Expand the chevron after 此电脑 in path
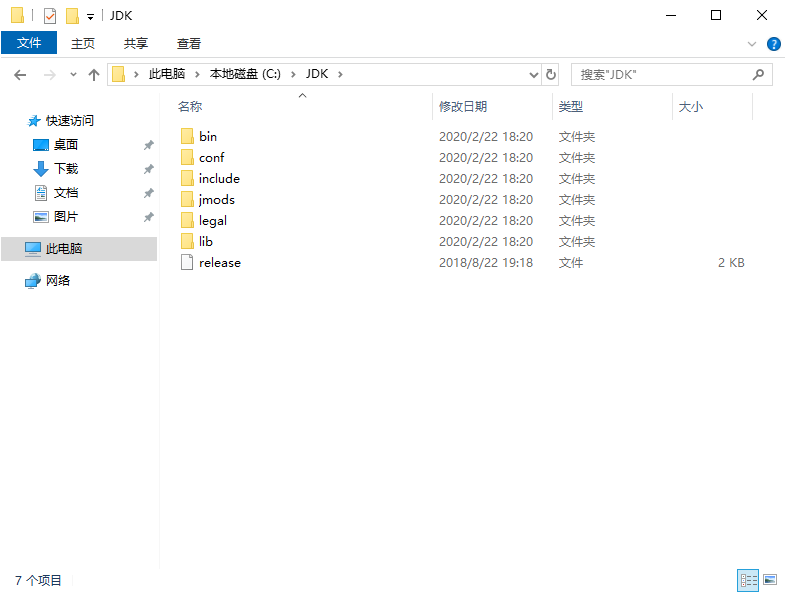Screen dimensions: 786x593 point(198,75)
